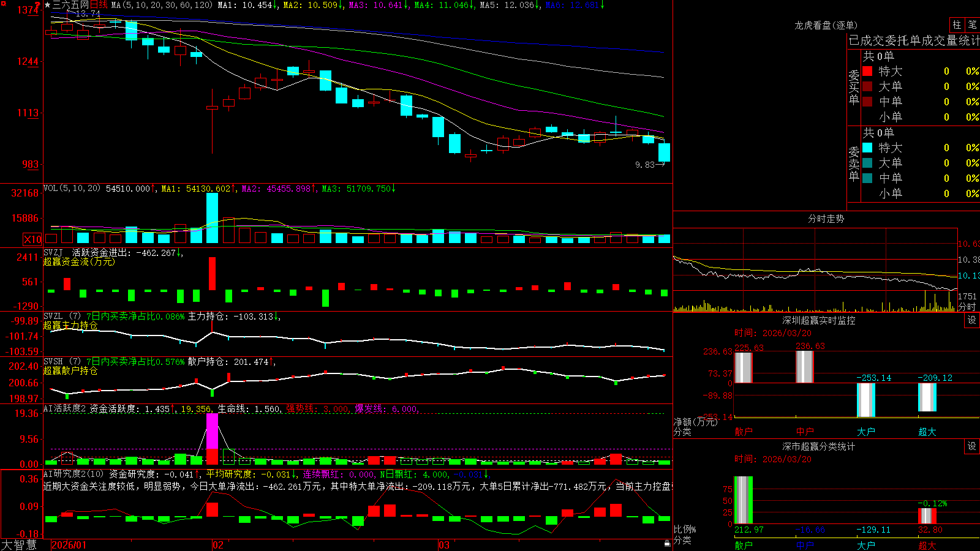The height and width of the screenshot is (551, 980).
Task: Click the dark red 中单 buy-order swatch
Action: point(867,102)
